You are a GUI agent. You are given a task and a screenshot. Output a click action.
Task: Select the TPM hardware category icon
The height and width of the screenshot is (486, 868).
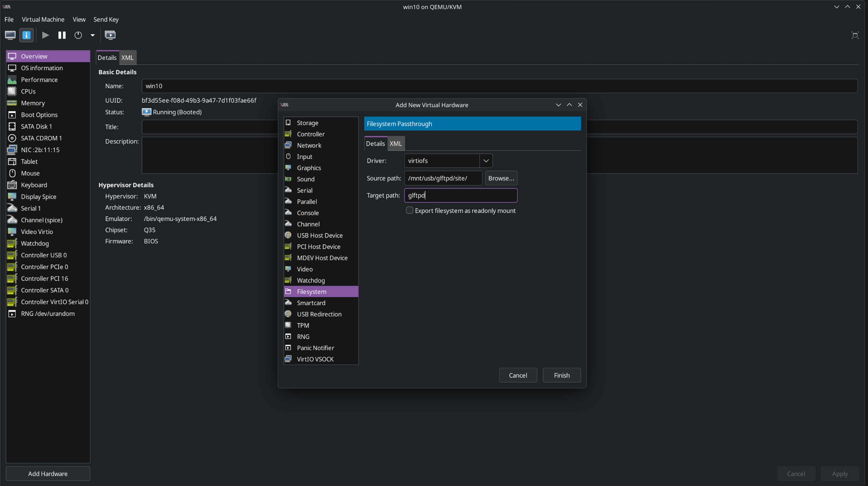pyautogui.click(x=289, y=325)
